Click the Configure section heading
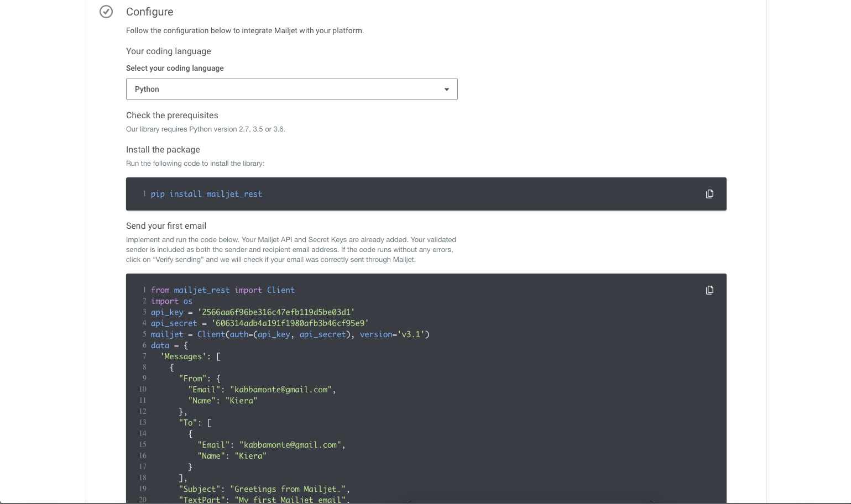 point(150,12)
